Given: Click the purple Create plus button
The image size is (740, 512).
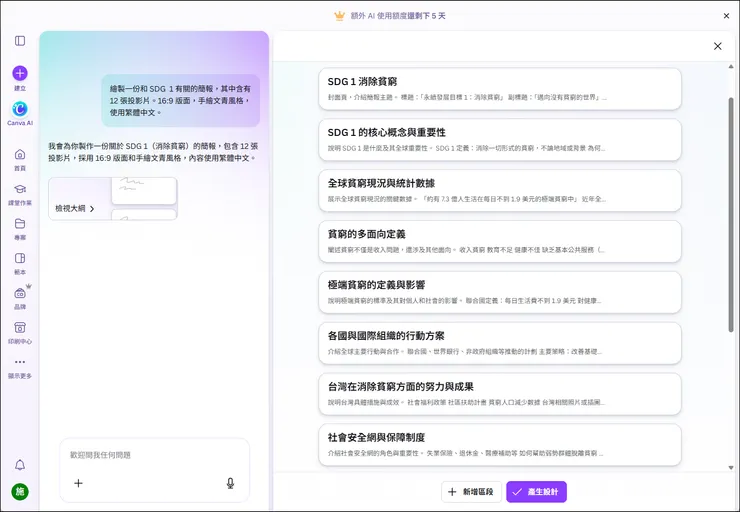Looking at the screenshot, I should 20,73.
